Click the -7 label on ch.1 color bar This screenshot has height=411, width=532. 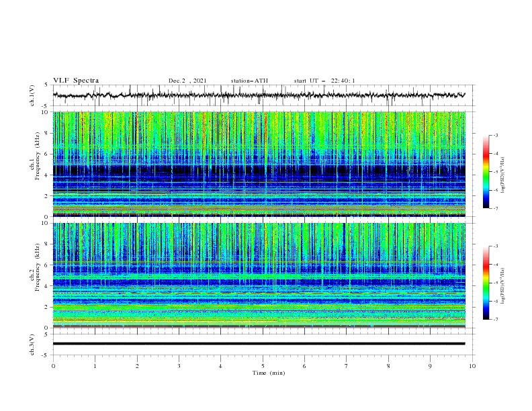click(495, 208)
